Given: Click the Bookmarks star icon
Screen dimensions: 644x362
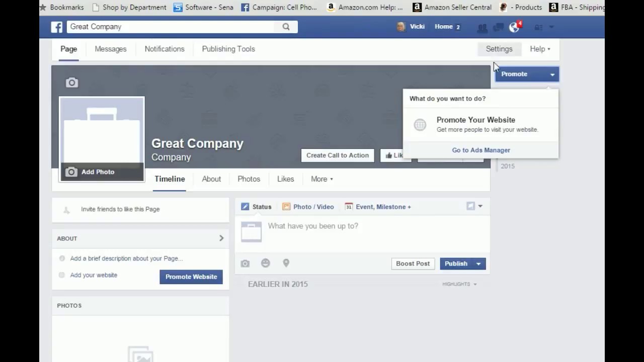Looking at the screenshot, I should pos(43,7).
